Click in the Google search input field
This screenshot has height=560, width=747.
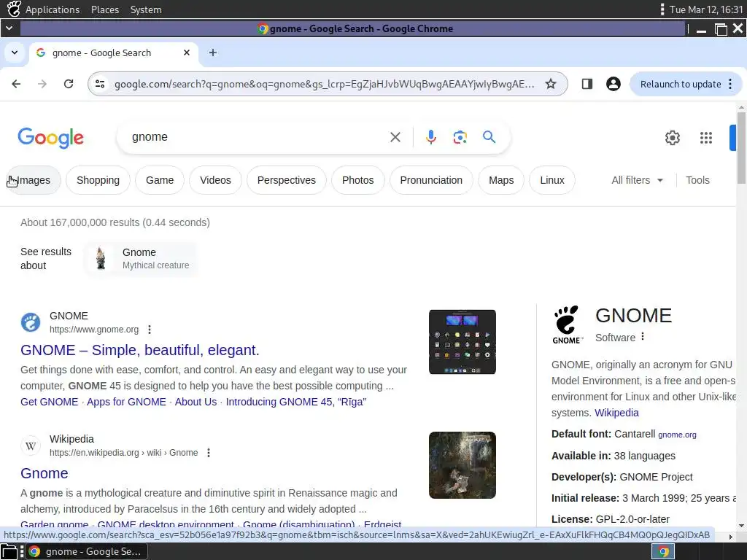[x=258, y=137]
